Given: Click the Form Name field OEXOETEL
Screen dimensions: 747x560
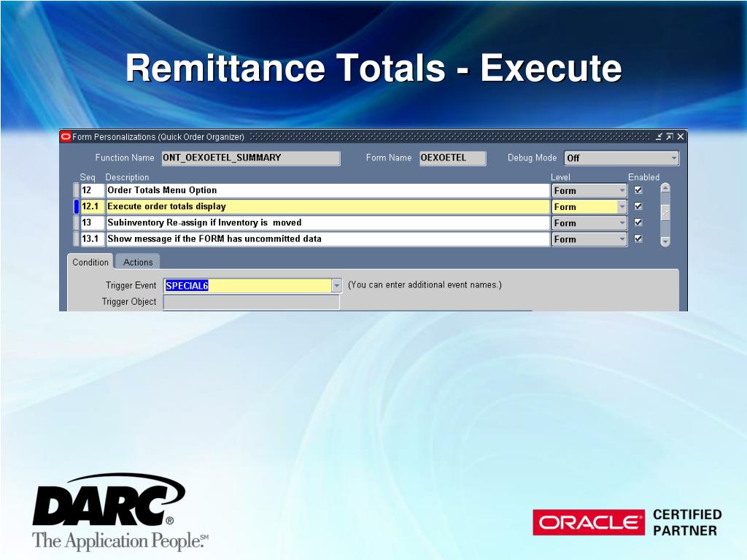Looking at the screenshot, I should point(452,158).
